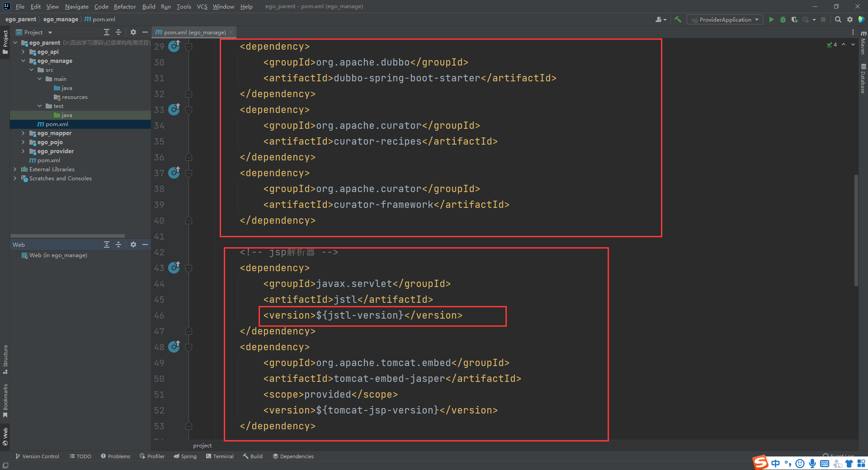Run with Coverage shield icon

pyautogui.click(x=794, y=19)
